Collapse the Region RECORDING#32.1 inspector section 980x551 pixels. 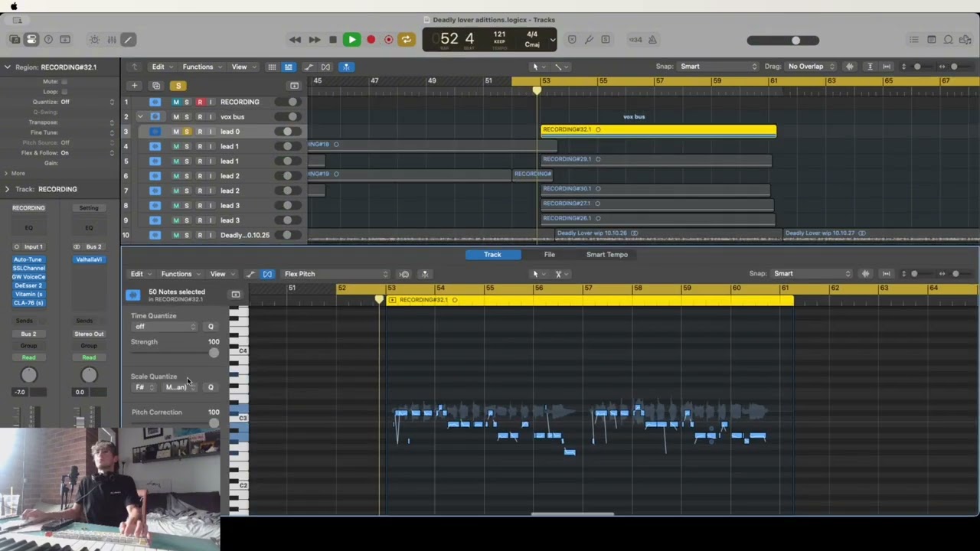click(x=8, y=67)
